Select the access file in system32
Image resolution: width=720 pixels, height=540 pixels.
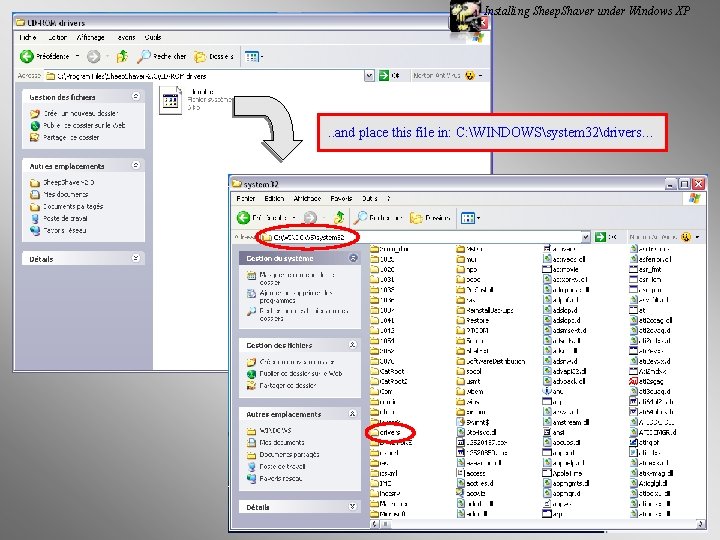click(x=471, y=473)
